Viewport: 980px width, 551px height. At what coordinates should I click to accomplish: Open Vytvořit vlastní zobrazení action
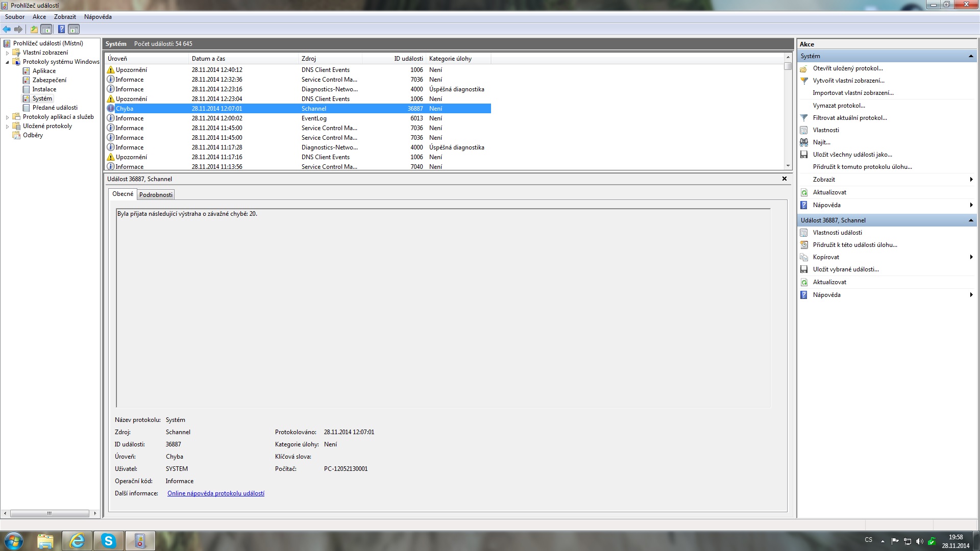point(848,81)
